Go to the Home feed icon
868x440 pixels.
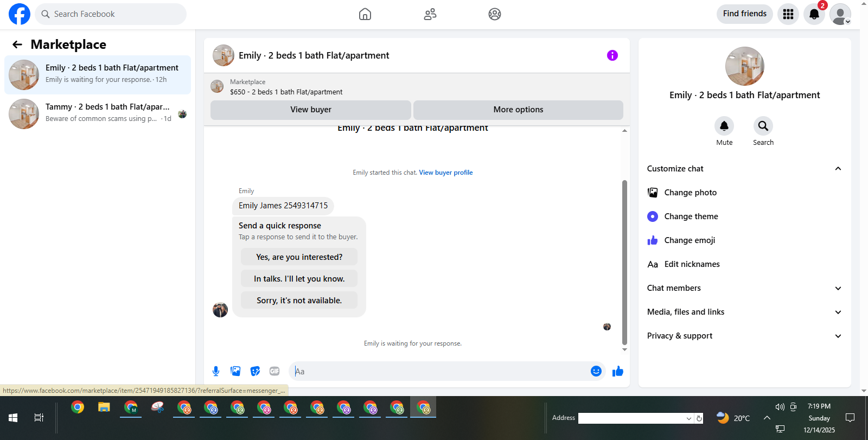[x=365, y=14]
